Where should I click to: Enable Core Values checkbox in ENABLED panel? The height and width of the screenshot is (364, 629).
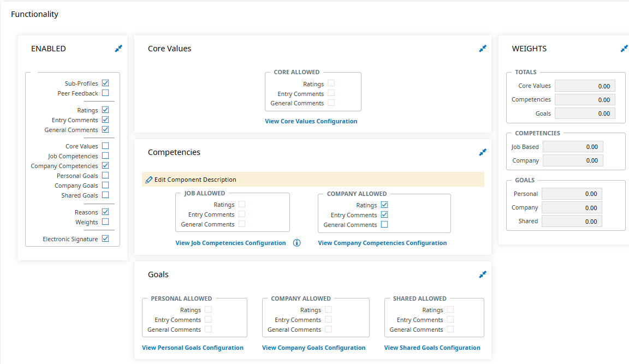(x=105, y=146)
